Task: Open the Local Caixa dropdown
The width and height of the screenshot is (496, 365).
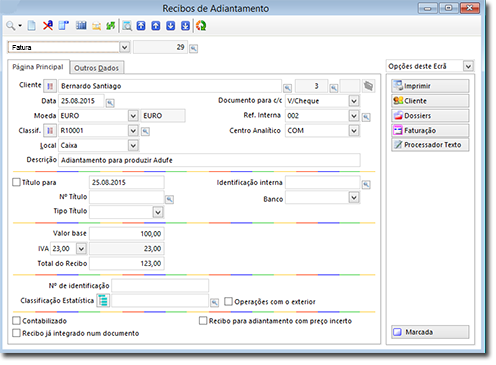Action: point(133,145)
